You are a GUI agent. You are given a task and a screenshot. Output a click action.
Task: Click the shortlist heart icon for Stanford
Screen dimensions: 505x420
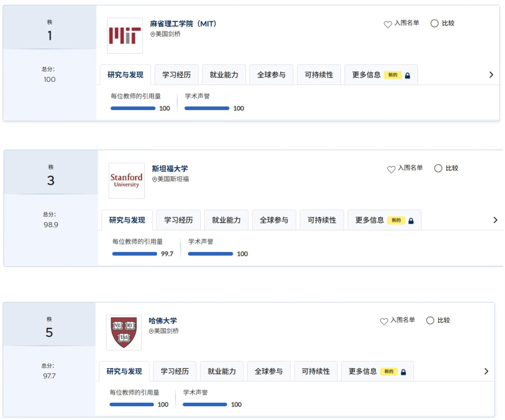[x=391, y=169]
